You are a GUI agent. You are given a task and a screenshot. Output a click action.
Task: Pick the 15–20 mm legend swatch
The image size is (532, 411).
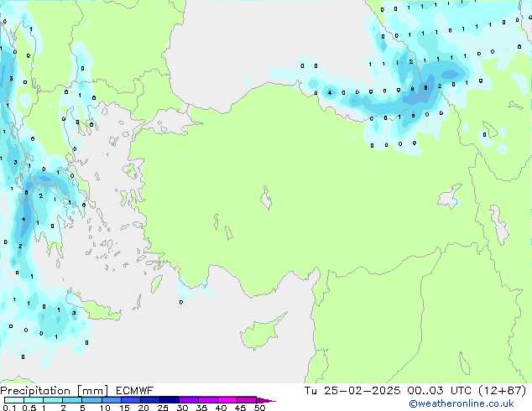pyautogui.click(x=130, y=400)
